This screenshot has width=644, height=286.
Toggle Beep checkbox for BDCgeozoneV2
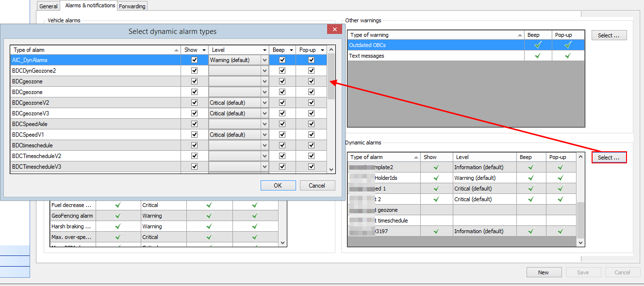click(282, 103)
